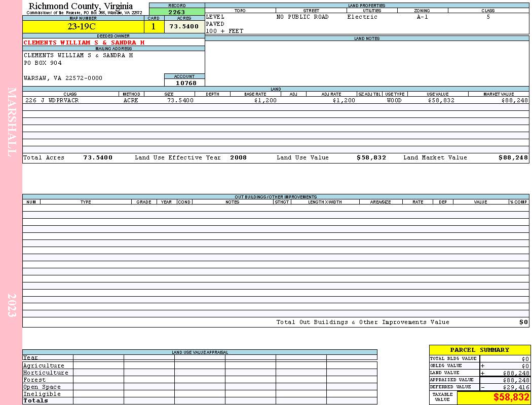Click Total Acres 73.5400 summary value
Image resolution: width=532 pixels, height=405 pixels.
point(98,157)
